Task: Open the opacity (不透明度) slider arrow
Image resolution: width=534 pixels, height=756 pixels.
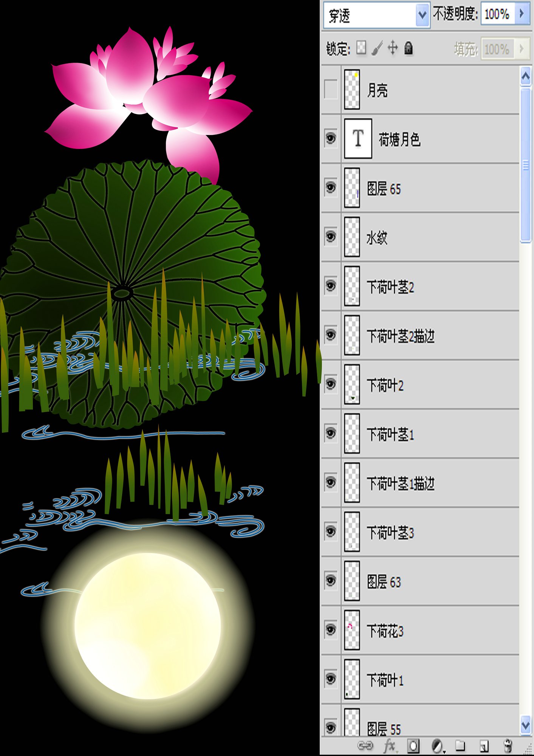Action: tap(522, 14)
